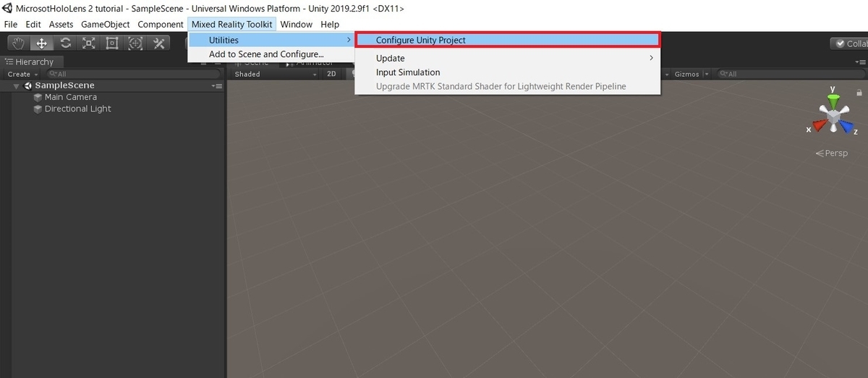Open SampleScene options menu icon
The image size is (868, 378).
(217, 85)
